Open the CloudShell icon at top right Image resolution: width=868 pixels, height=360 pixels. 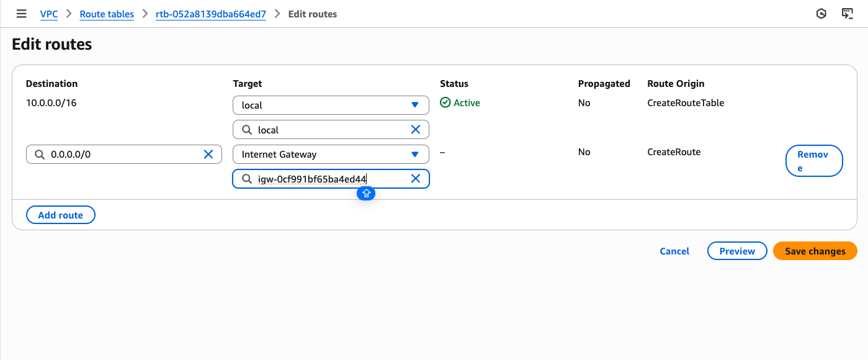848,14
